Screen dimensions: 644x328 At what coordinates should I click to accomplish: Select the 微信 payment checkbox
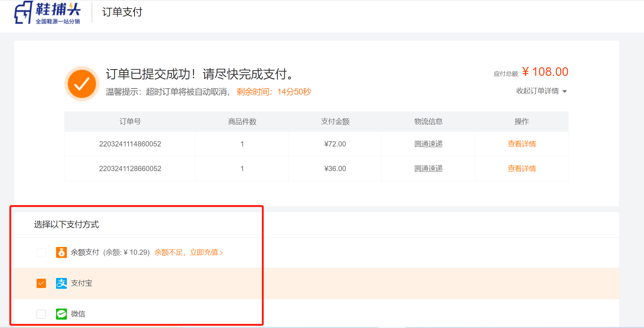(x=41, y=314)
